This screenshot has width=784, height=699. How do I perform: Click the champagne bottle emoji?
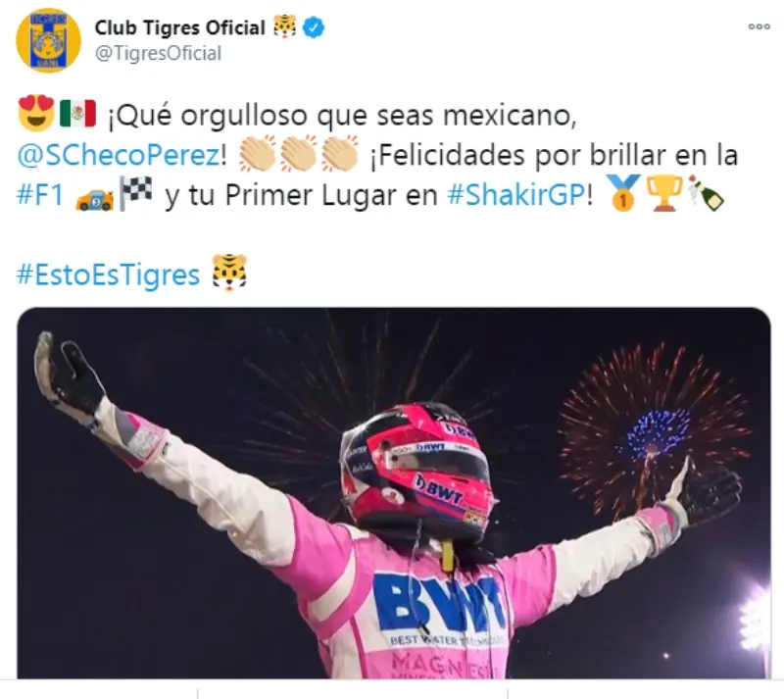coord(706,192)
